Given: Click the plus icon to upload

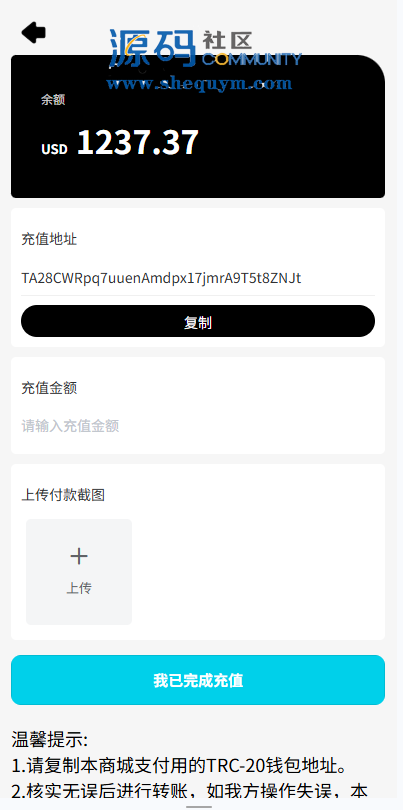Looking at the screenshot, I should tap(79, 556).
